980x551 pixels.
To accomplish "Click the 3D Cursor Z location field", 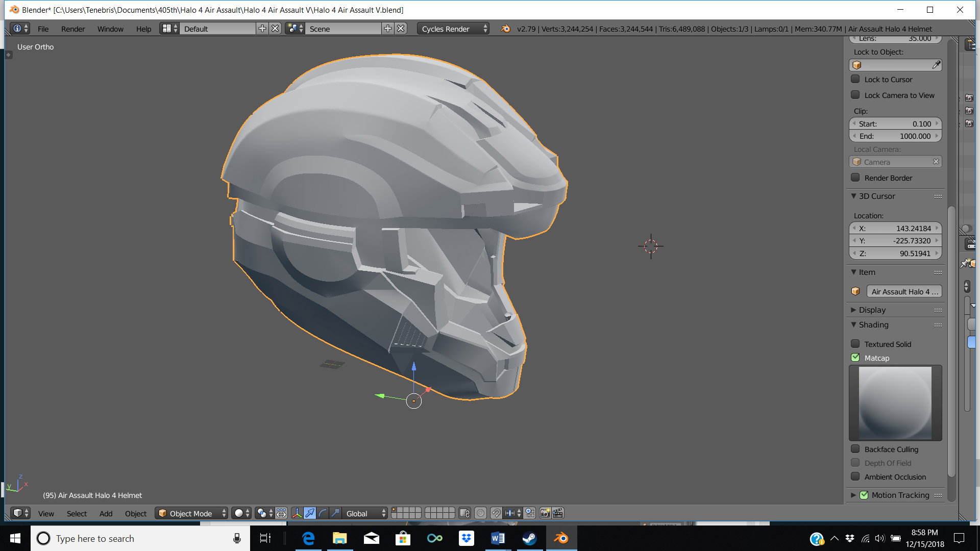I will [x=895, y=253].
